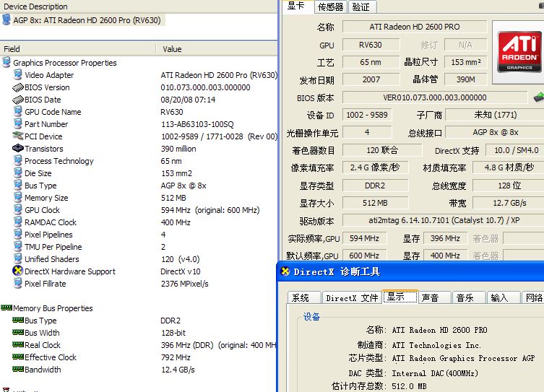Click the 带宽 field showing 12.7 GB/s

point(509,203)
